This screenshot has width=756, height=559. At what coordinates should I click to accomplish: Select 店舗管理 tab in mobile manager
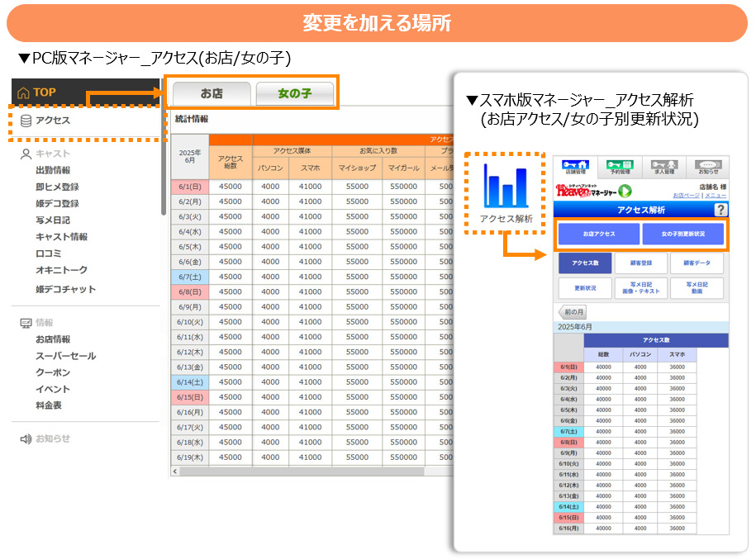coord(576,168)
